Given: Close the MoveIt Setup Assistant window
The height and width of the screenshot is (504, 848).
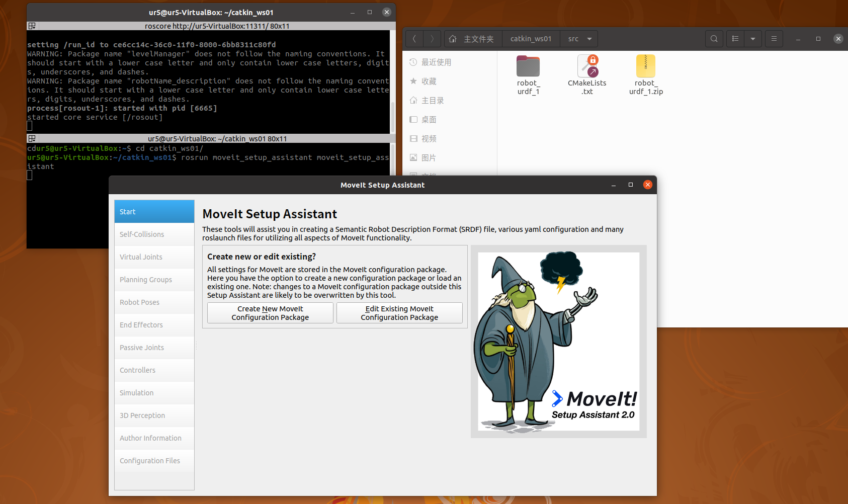Looking at the screenshot, I should click(x=648, y=185).
